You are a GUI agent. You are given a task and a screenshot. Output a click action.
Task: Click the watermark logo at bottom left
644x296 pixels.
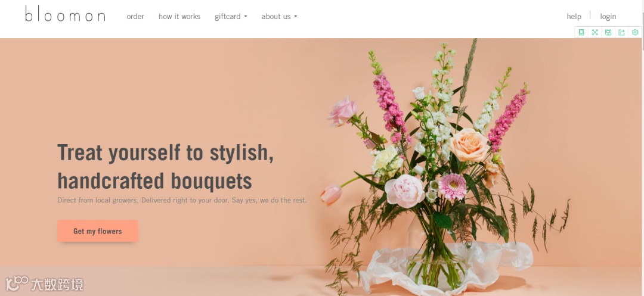pos(44,283)
